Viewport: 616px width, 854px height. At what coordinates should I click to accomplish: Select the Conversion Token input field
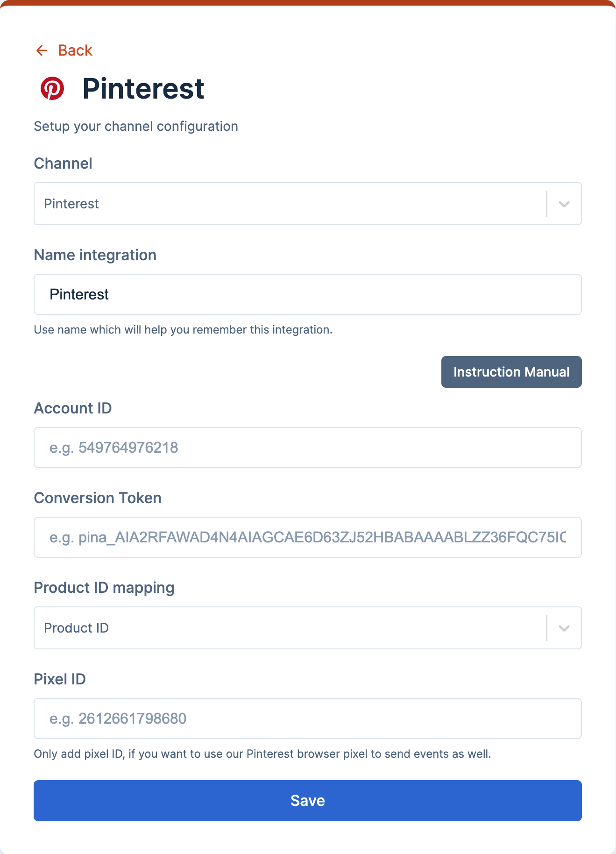click(307, 537)
